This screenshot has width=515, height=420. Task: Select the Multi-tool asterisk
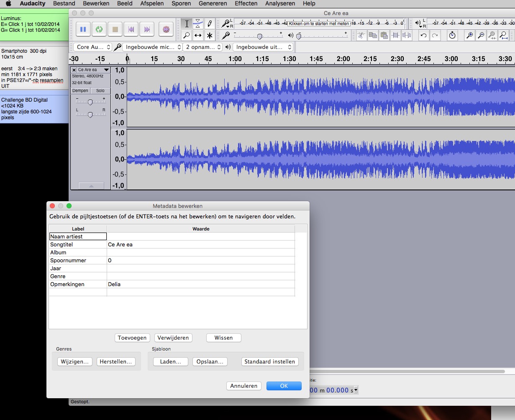click(x=209, y=36)
